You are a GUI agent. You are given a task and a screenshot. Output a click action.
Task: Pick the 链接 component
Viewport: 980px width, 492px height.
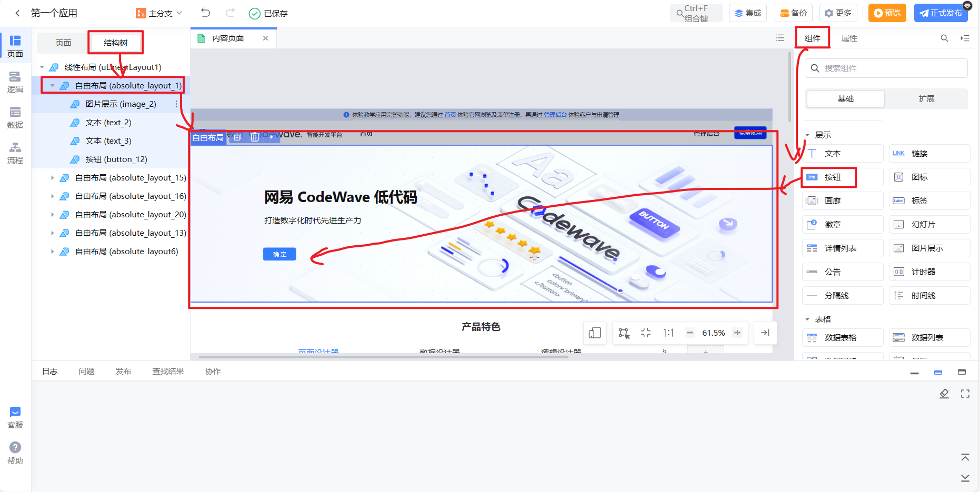[929, 154]
